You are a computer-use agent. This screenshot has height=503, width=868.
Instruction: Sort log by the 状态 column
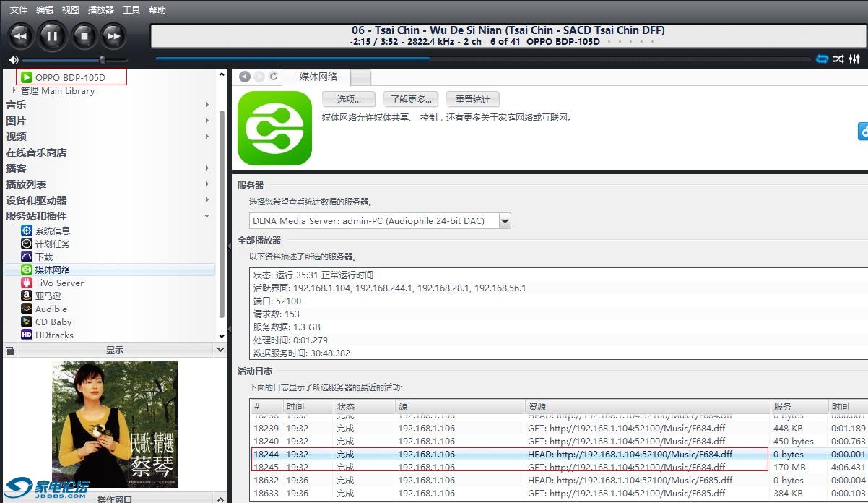(x=364, y=407)
